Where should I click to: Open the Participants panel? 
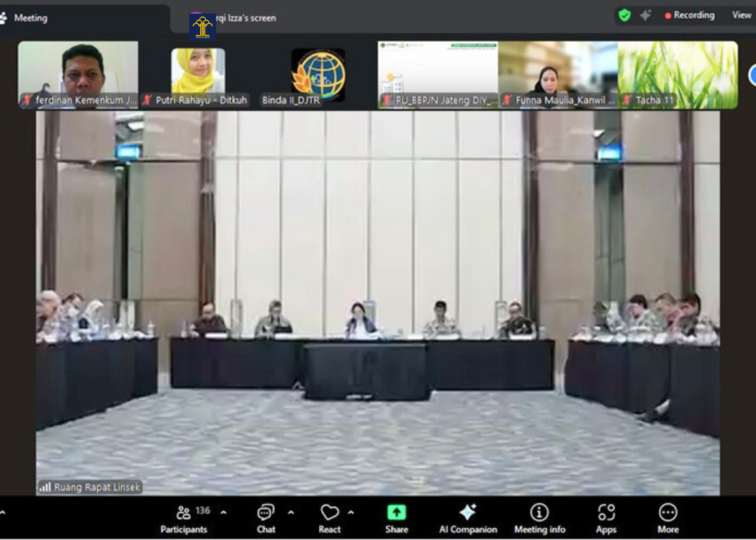(184, 518)
